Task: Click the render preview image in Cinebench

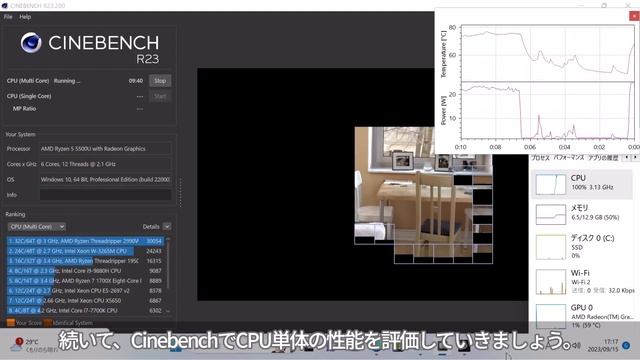Action: pyautogui.click(x=423, y=195)
